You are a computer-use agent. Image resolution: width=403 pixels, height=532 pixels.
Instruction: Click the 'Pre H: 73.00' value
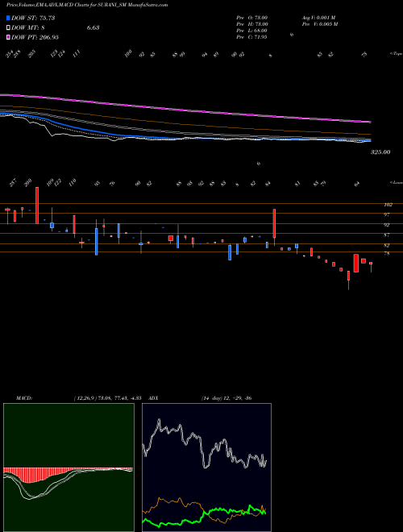pos(252,24)
